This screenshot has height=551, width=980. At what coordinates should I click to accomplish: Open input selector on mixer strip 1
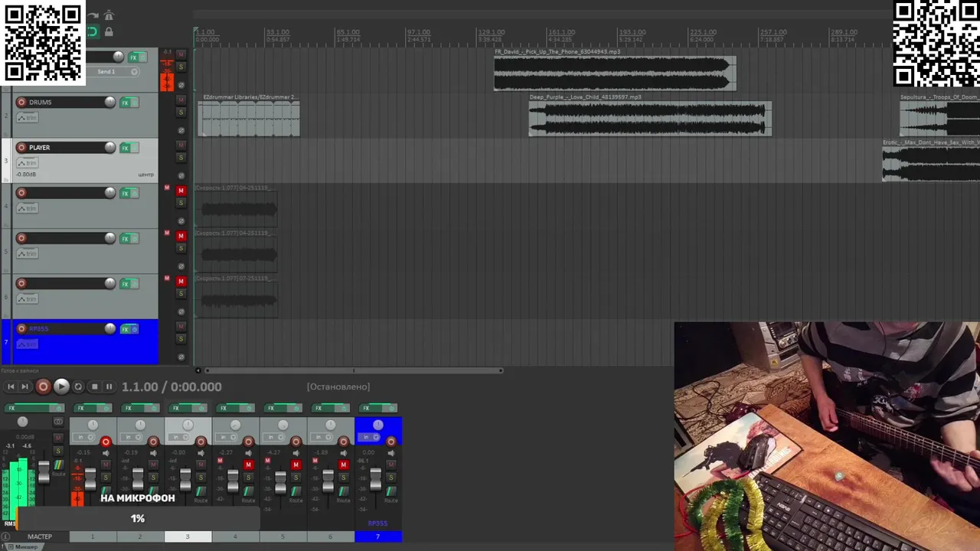(x=82, y=437)
